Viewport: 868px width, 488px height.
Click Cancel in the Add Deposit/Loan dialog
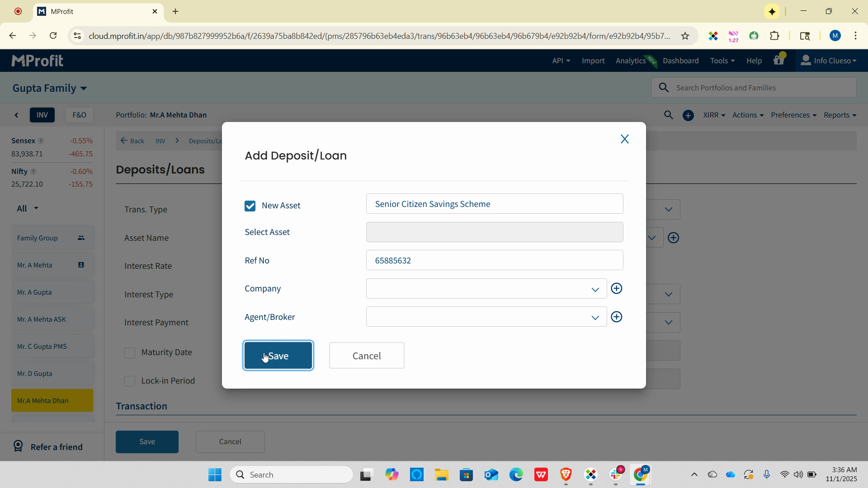point(366,356)
